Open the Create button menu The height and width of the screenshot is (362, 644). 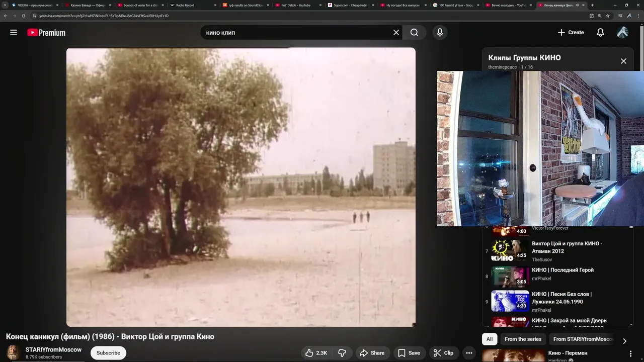[x=571, y=33]
